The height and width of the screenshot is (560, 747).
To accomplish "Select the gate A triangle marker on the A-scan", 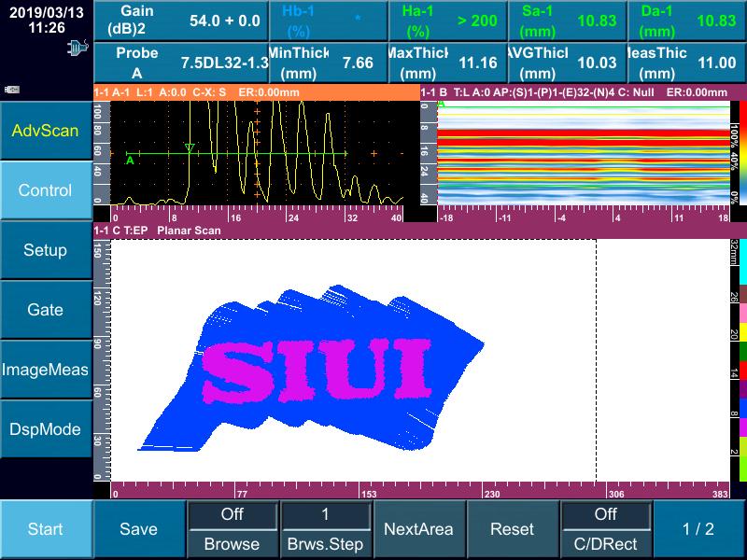I will tap(190, 148).
